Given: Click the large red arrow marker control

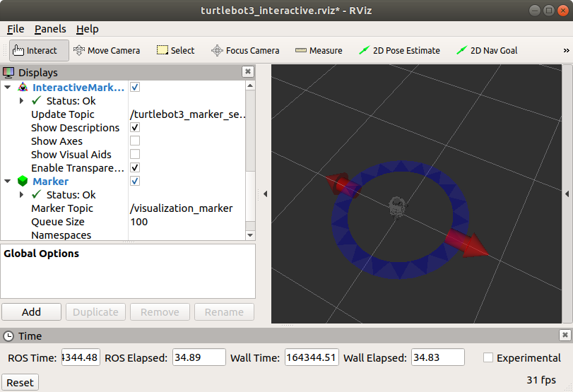Looking at the screenshot, I should point(467,243).
